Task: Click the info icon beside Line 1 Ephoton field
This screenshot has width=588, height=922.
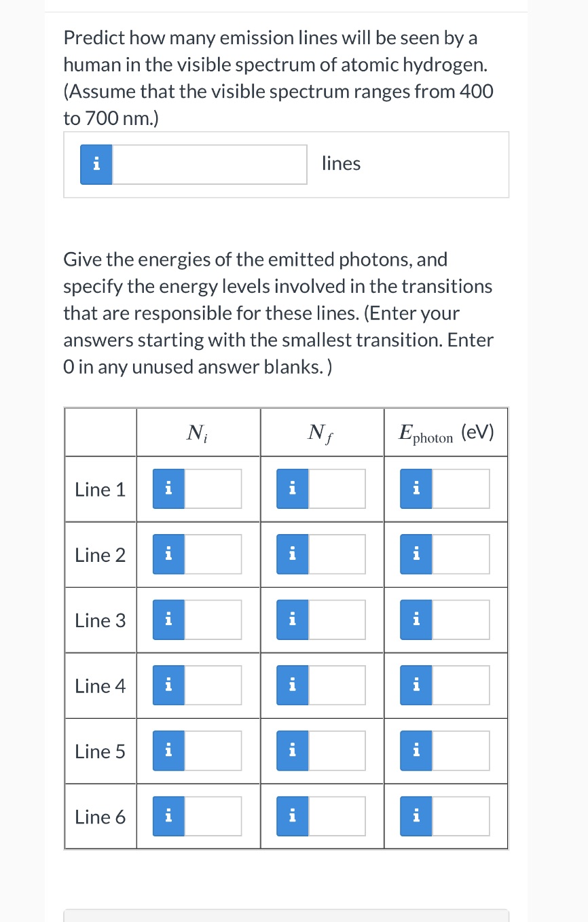Action: [416, 489]
